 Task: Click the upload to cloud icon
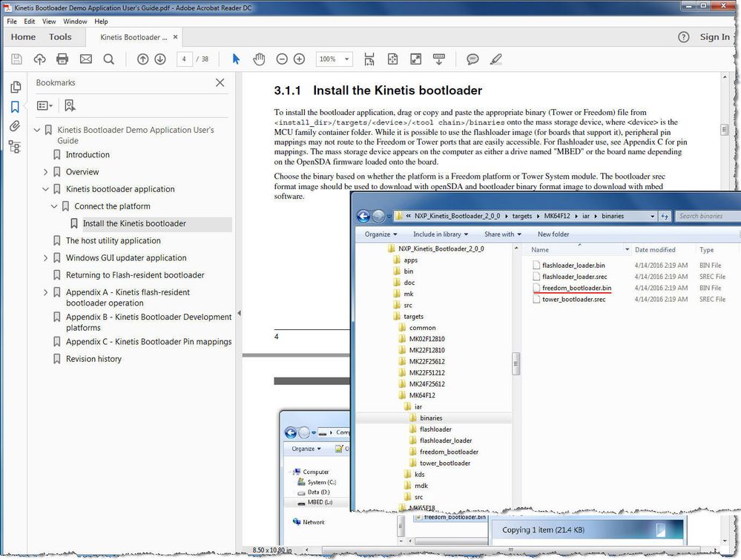point(40,59)
